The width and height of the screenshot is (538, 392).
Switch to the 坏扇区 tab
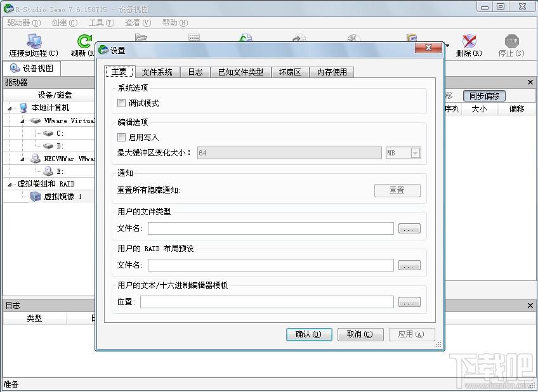coord(290,72)
